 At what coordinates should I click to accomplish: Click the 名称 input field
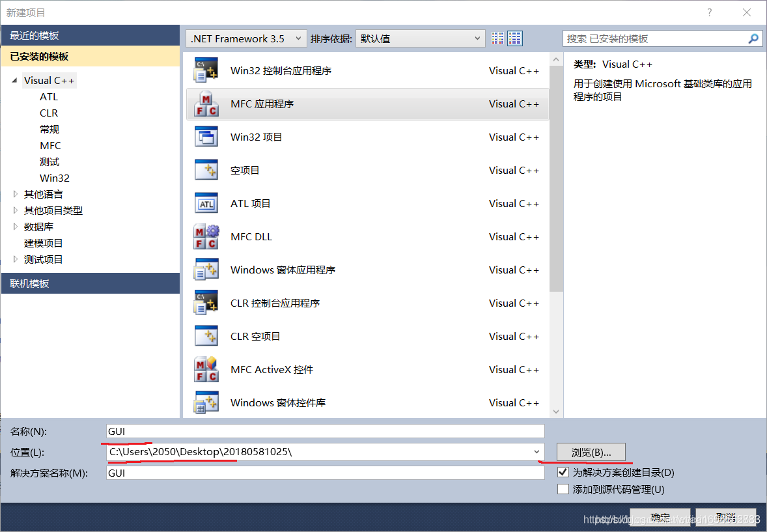coord(326,431)
